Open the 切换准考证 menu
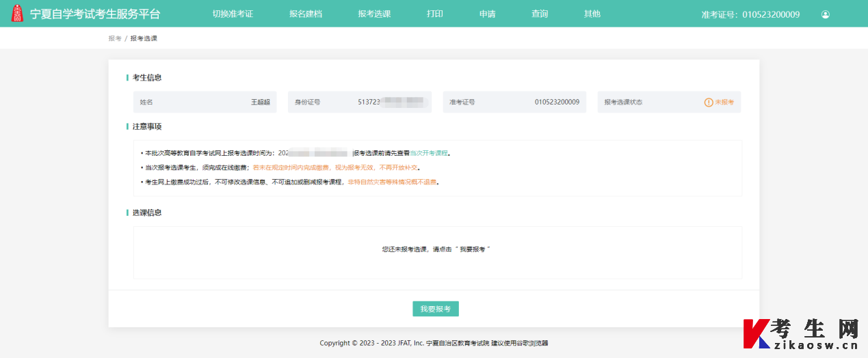The height and width of the screenshot is (358, 868). pos(233,14)
